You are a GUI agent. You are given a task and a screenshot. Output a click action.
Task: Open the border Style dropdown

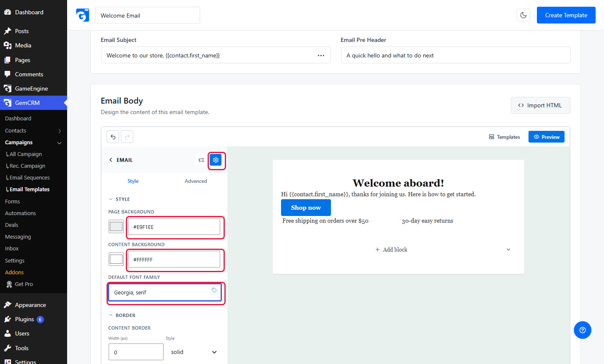pos(194,352)
